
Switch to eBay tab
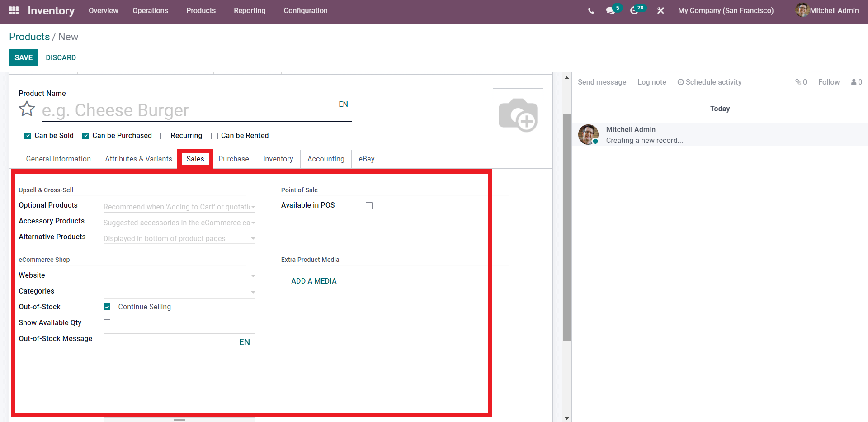[367, 159]
